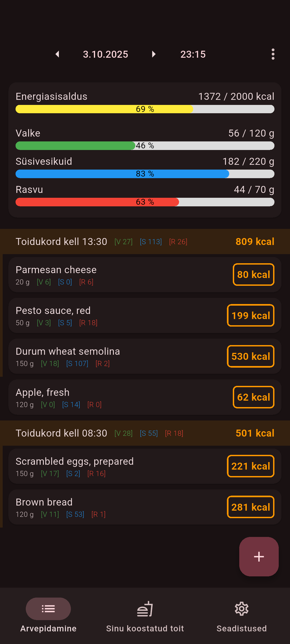Image resolution: width=290 pixels, height=644 pixels.
Task: Open the Seadistused settings tab
Action: point(242,614)
